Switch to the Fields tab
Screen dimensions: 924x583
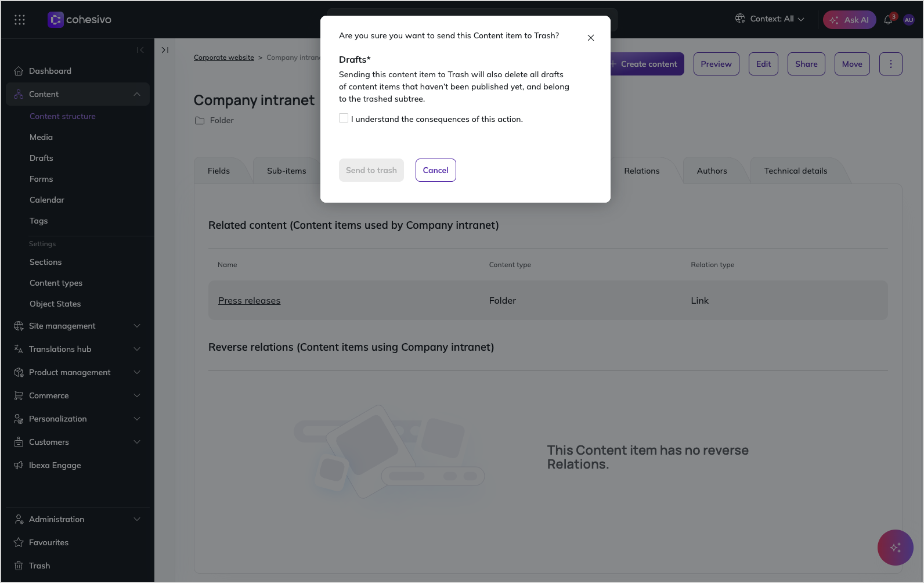click(219, 171)
